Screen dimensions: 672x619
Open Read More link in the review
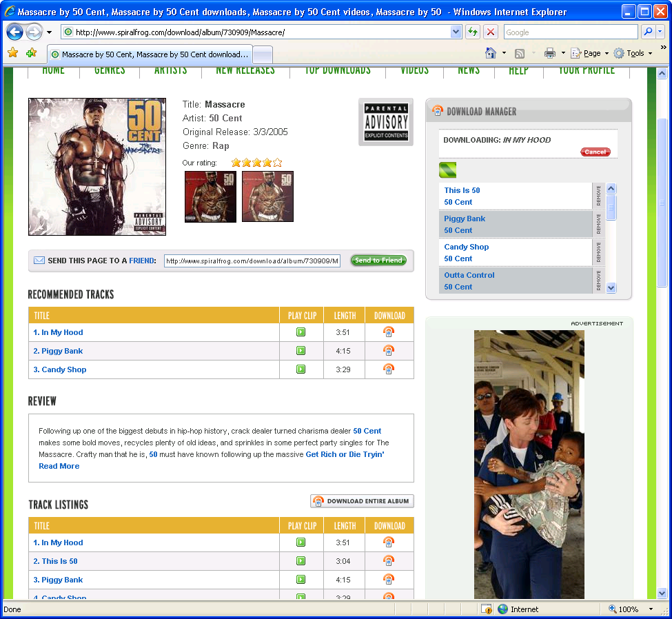(59, 466)
